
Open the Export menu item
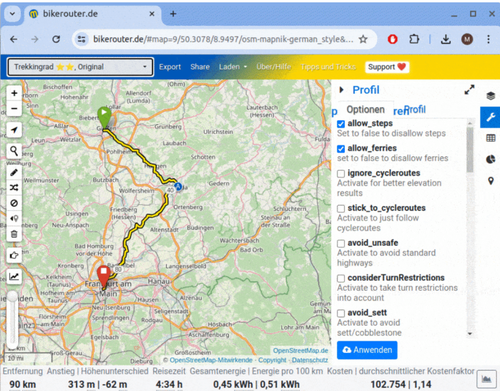coord(170,67)
